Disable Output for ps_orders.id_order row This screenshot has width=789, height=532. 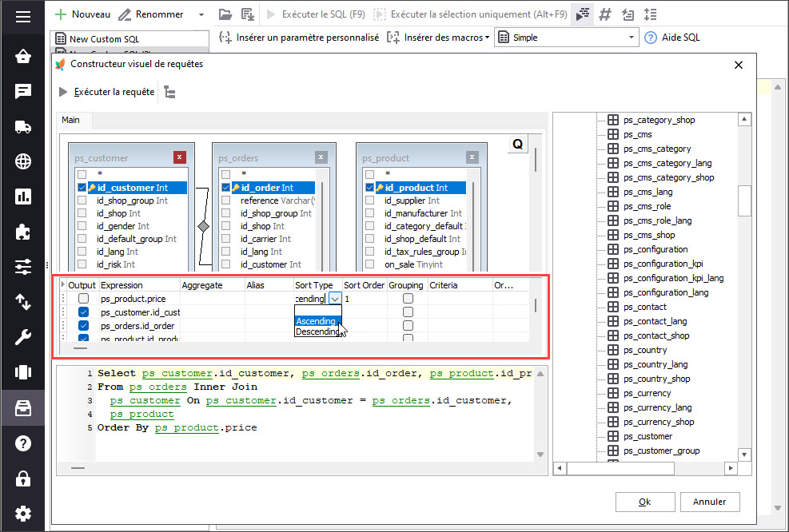click(x=83, y=326)
